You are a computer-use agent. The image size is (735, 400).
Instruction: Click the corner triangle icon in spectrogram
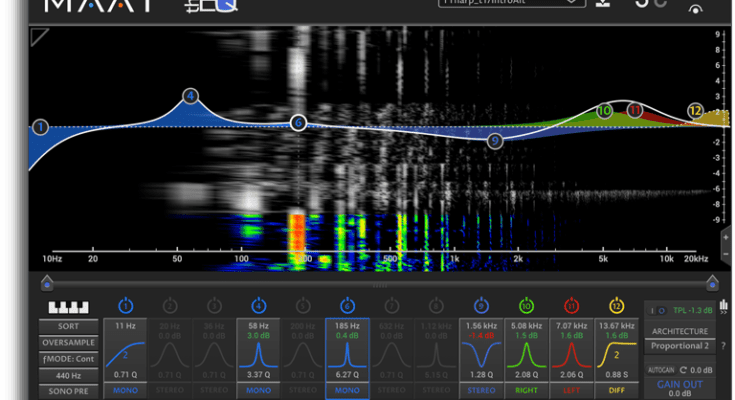point(40,36)
